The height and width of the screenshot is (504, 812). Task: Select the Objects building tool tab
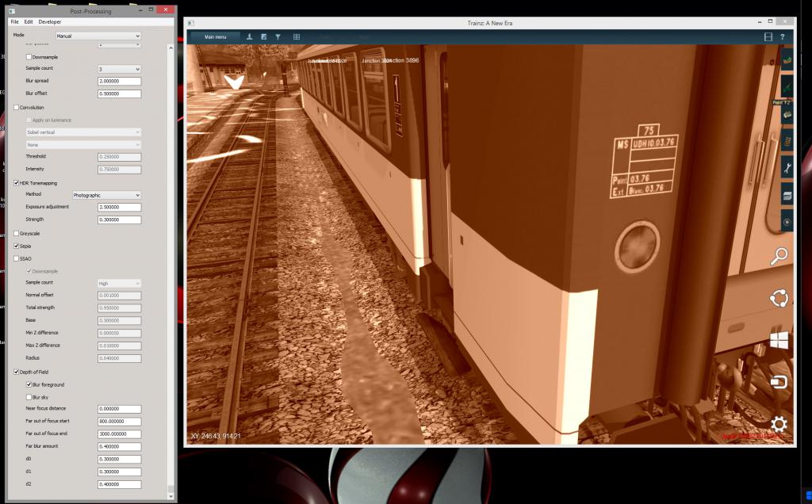[787, 114]
